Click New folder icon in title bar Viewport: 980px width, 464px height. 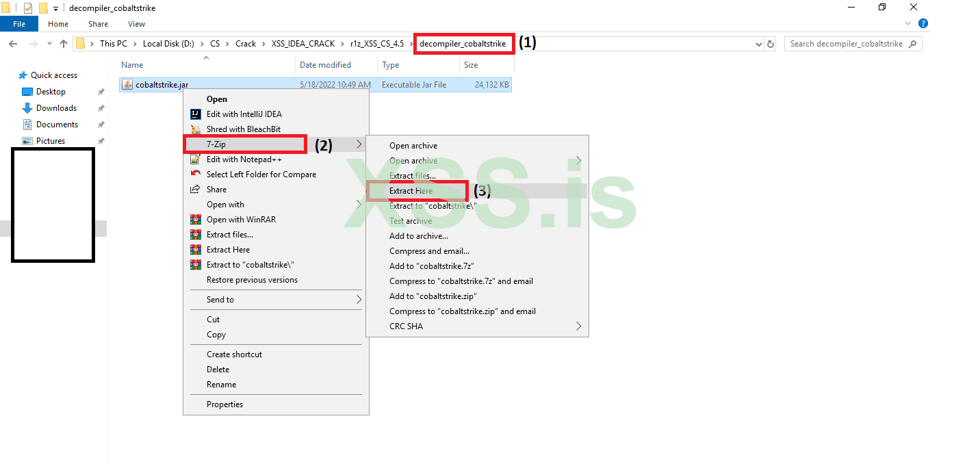(x=43, y=8)
